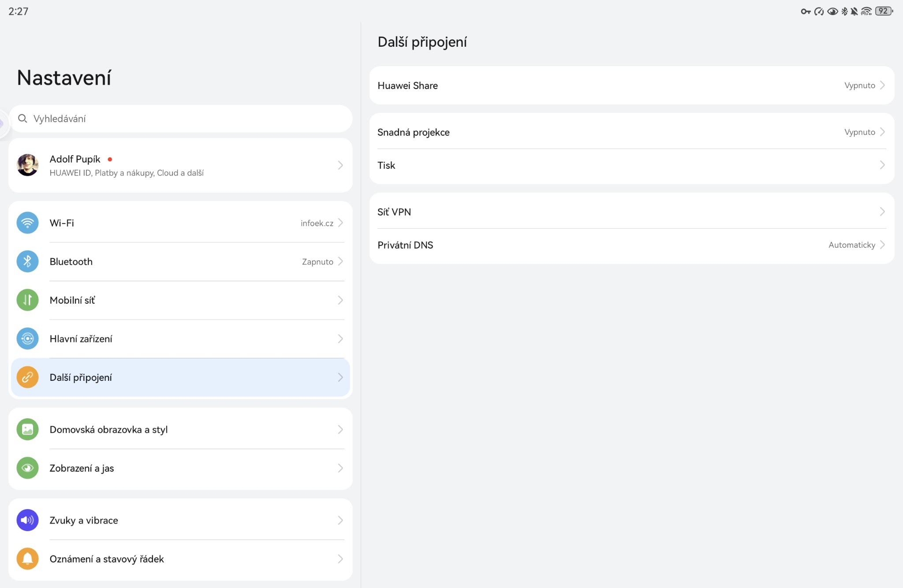Click the battery indicator in status bar

coord(883,11)
